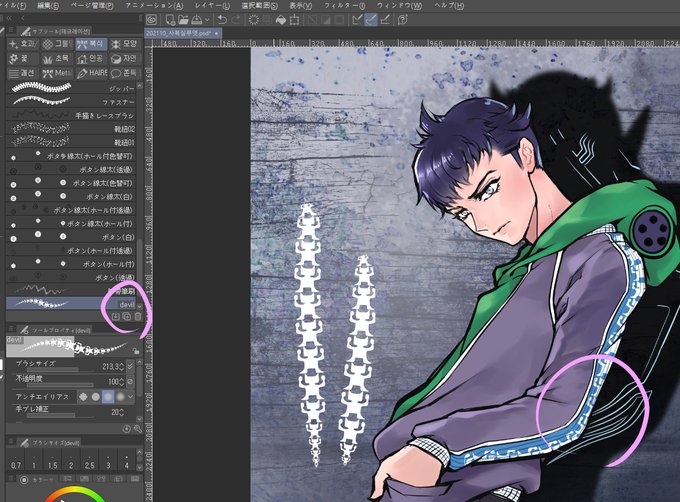Open the ページ管理(P) menu
680x502 pixels.
point(92,6)
